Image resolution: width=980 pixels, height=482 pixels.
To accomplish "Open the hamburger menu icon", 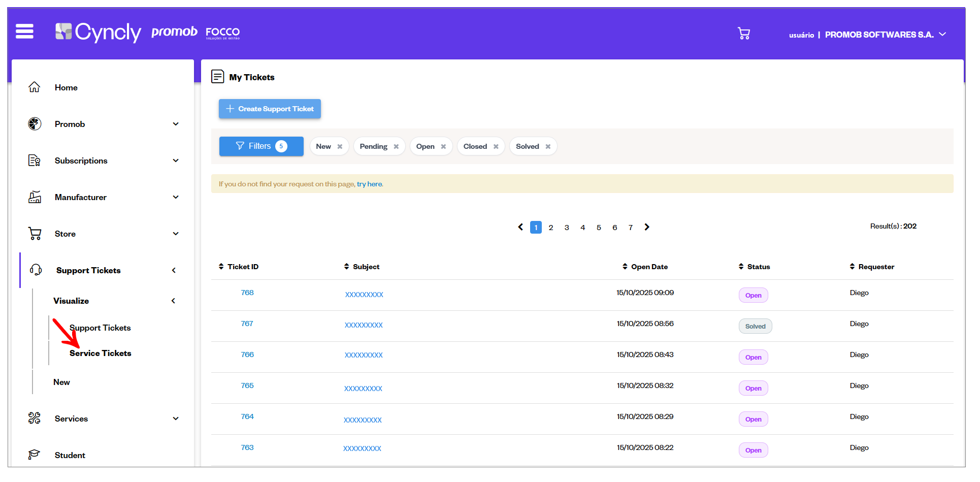I will tap(24, 31).
